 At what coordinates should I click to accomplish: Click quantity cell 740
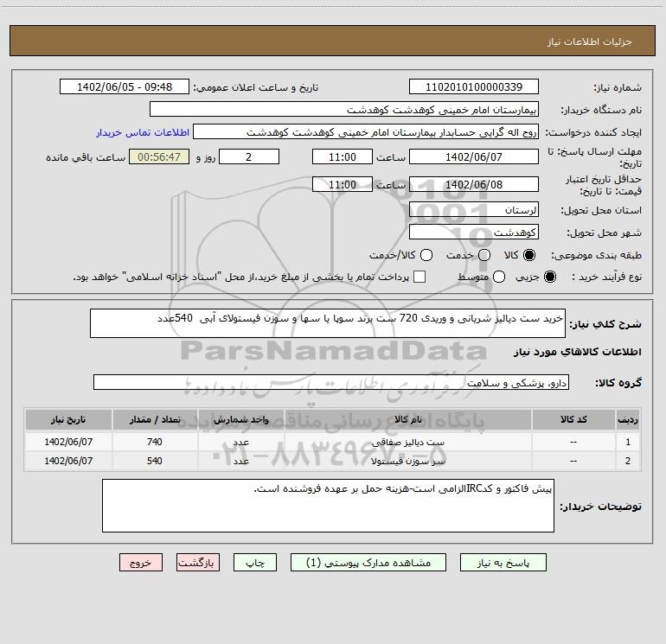(155, 442)
